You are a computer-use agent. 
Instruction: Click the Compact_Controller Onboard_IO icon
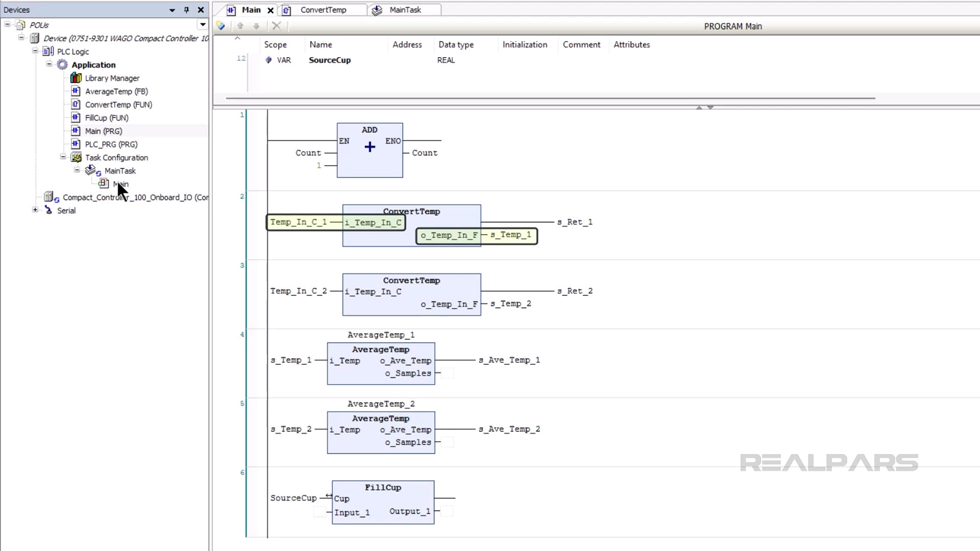point(52,197)
